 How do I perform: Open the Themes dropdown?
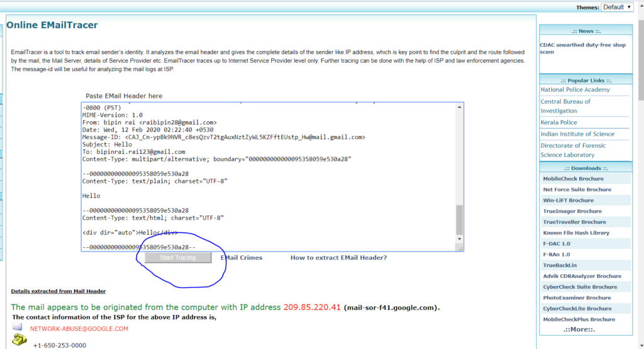pos(617,7)
